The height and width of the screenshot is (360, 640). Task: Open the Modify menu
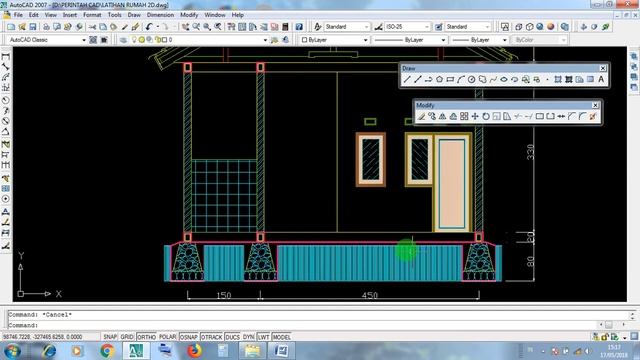tap(189, 15)
